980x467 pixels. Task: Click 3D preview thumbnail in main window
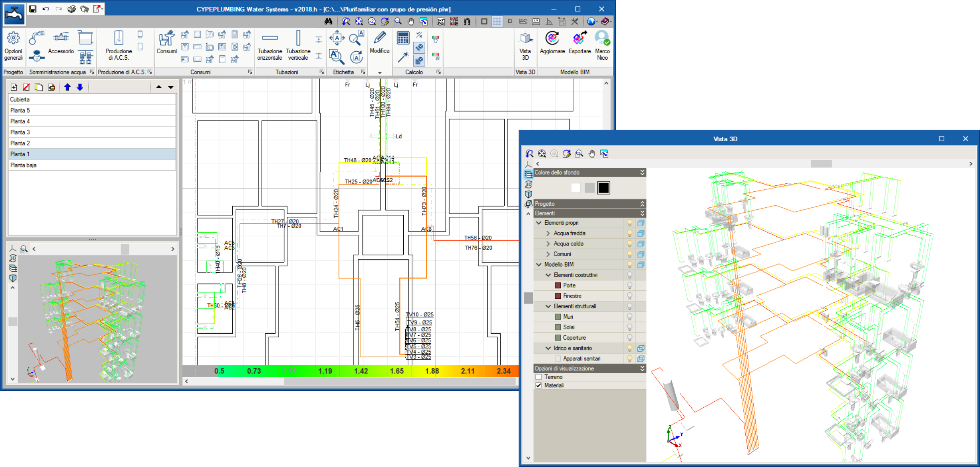point(97,319)
